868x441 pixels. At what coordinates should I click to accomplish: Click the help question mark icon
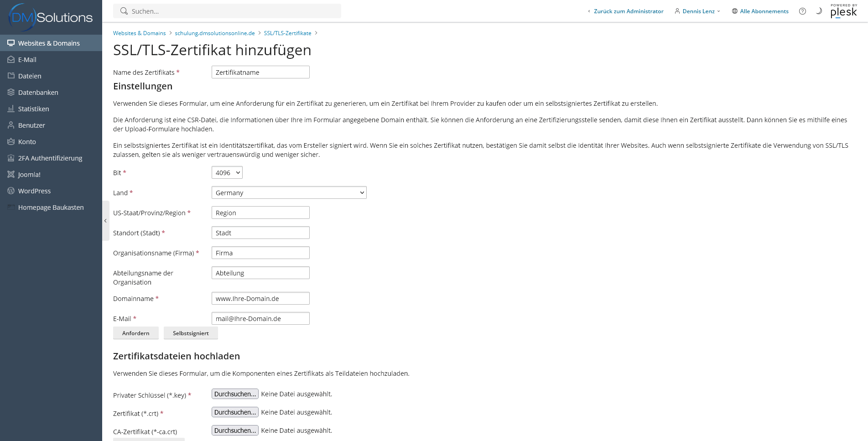click(x=802, y=11)
